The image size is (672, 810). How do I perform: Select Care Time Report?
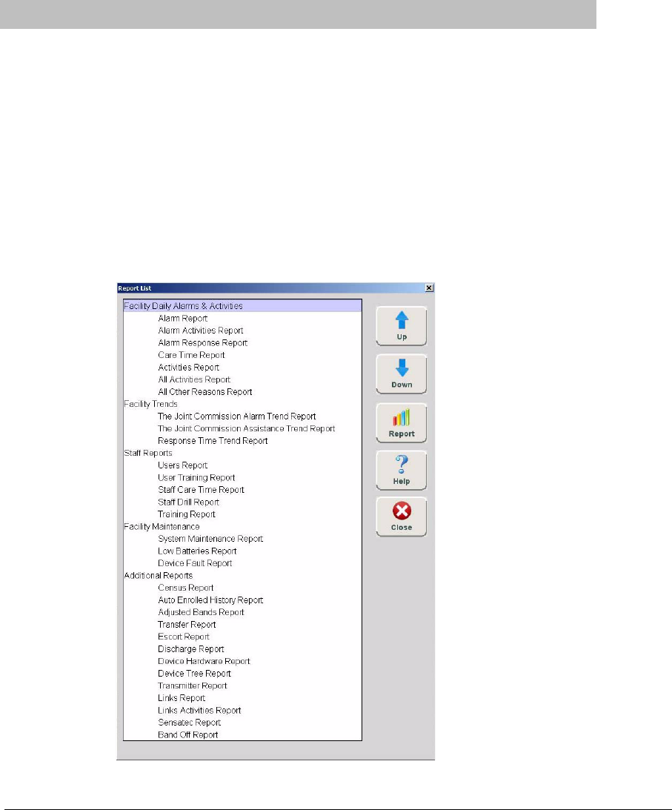click(191, 355)
